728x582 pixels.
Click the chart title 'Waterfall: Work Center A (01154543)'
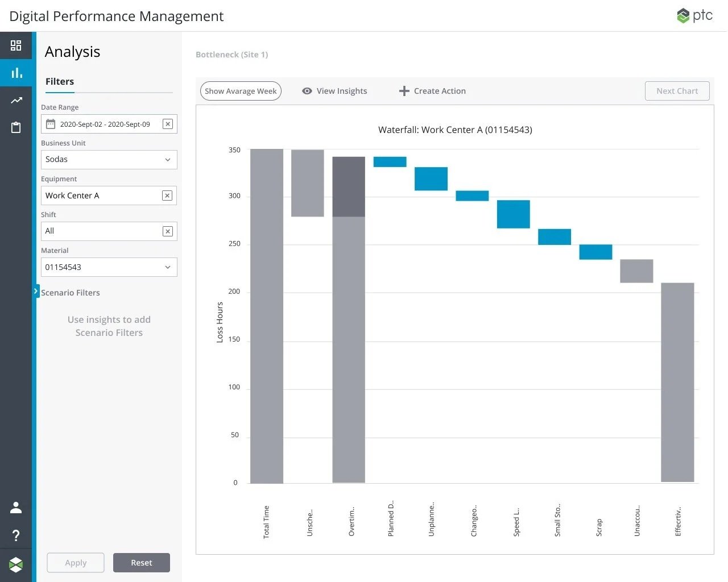pyautogui.click(x=455, y=130)
